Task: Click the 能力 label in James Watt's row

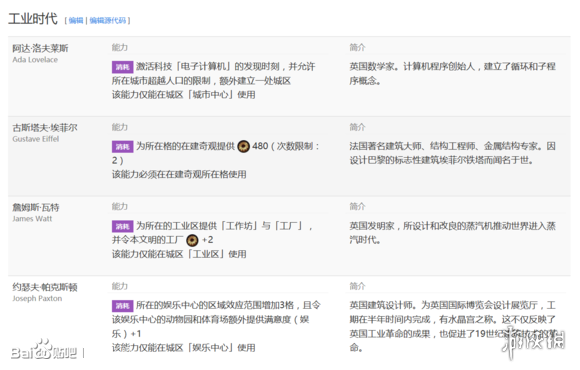Action: tap(120, 206)
